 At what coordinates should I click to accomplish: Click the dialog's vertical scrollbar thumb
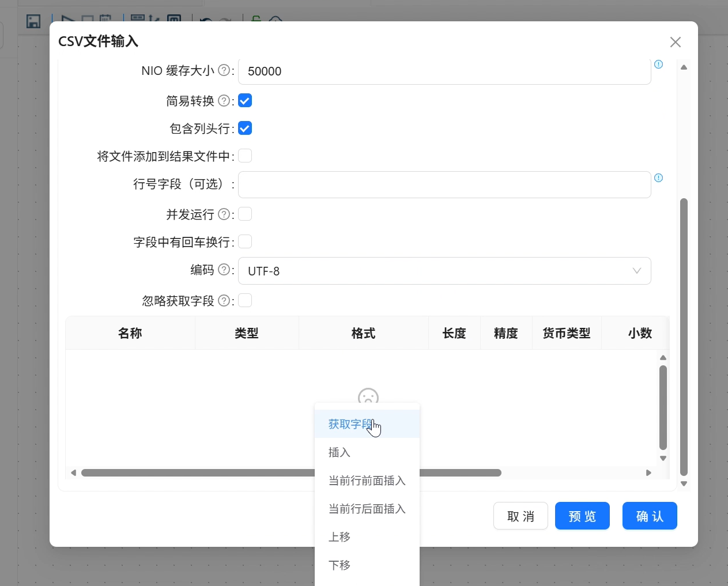684,337
